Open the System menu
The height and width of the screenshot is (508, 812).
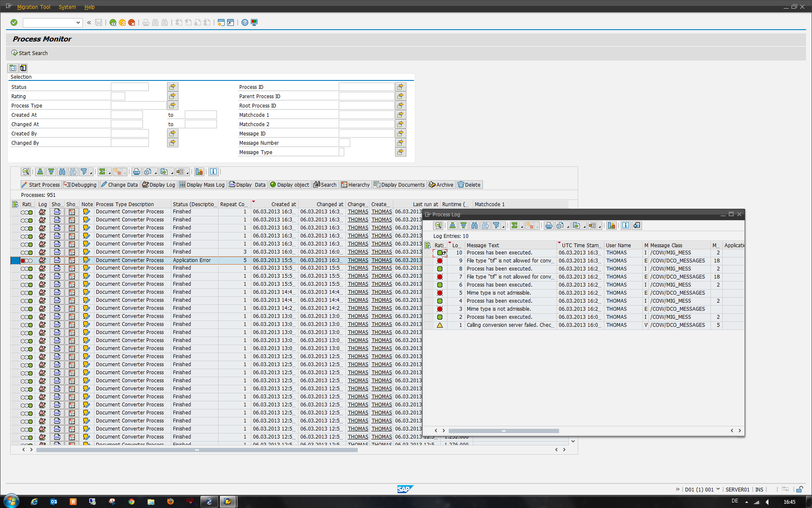coord(67,7)
